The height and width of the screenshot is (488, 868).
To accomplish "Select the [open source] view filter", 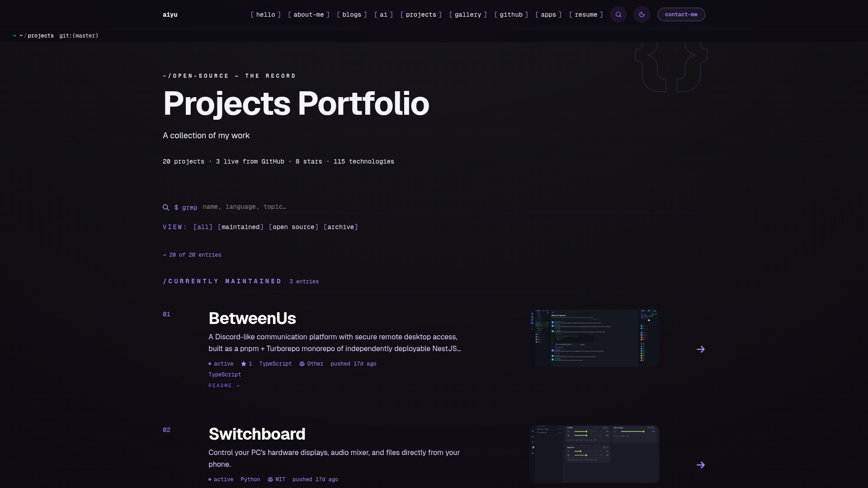I will tap(293, 227).
